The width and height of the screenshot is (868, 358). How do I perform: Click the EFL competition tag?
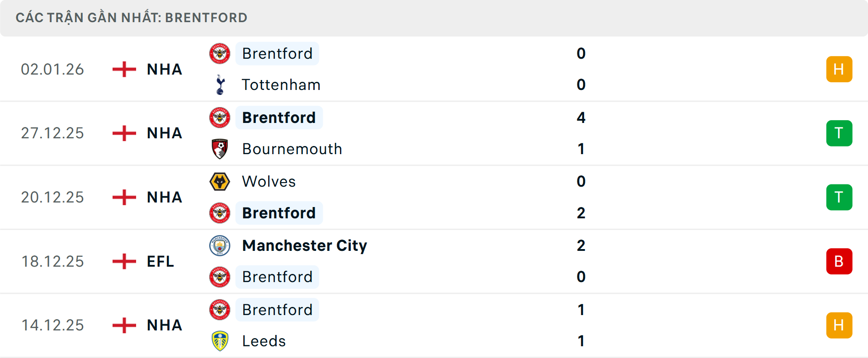160,261
